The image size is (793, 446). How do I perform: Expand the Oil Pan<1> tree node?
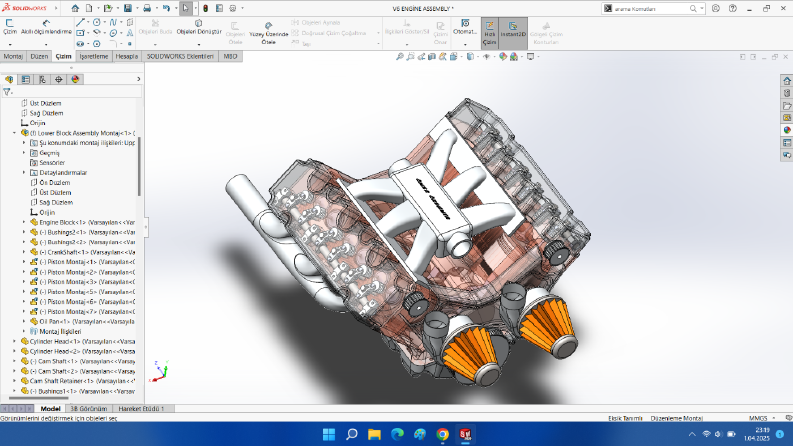[24, 321]
